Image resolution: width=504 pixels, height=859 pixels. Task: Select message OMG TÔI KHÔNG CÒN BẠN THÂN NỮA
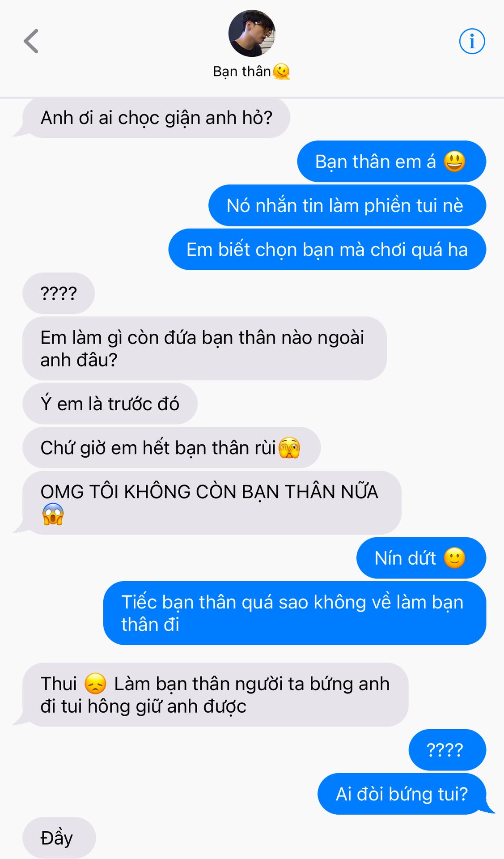[212, 502]
